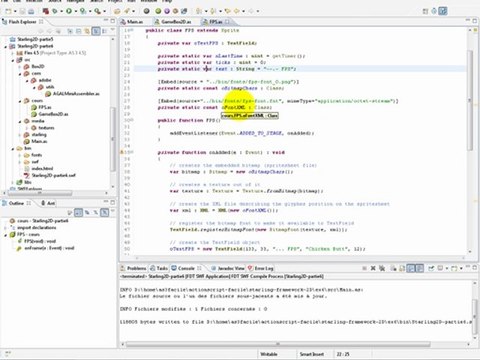Image resolution: width=480 pixels, height=360 pixels.
Task: Expand the Box2D package node
Action: [19, 67]
